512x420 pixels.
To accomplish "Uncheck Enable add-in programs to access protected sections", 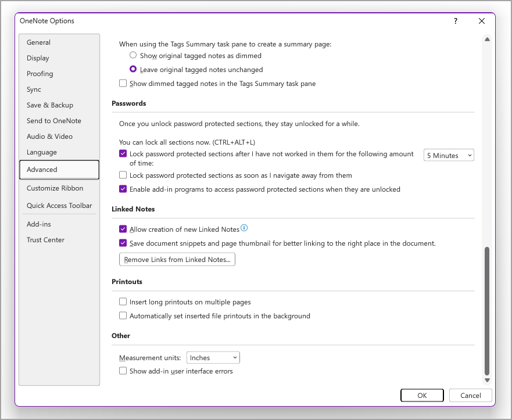I will point(123,189).
